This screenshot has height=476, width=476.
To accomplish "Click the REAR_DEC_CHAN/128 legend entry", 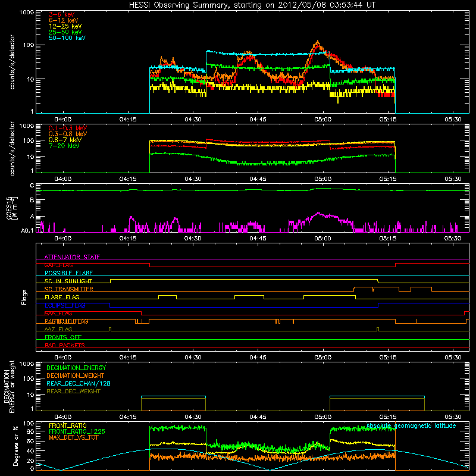I will [79, 383].
